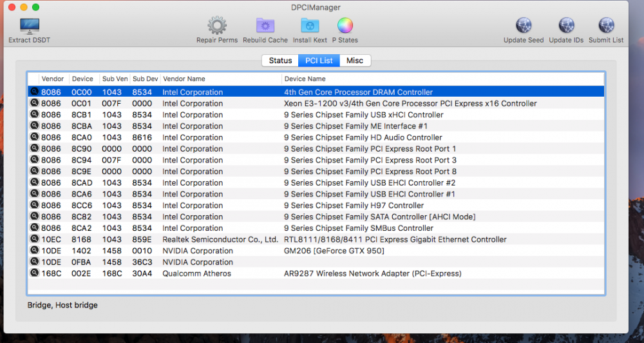This screenshot has width=644, height=343.
Task: Select 'GM206 [GeForce GTX 950]' device name
Action: pos(334,251)
